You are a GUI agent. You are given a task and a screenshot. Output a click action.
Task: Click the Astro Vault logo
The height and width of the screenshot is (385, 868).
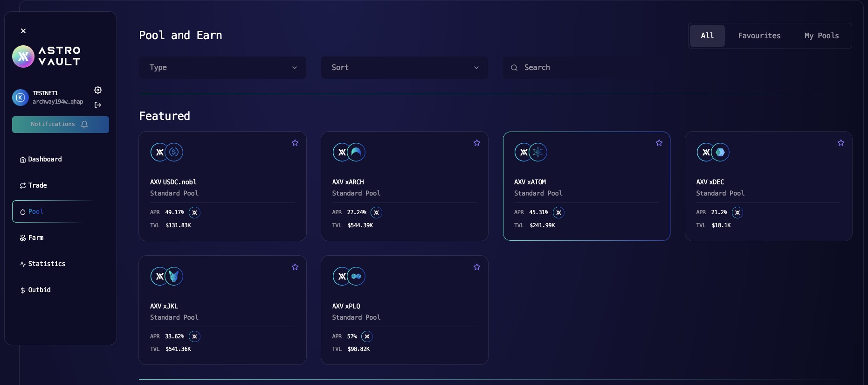coord(47,56)
